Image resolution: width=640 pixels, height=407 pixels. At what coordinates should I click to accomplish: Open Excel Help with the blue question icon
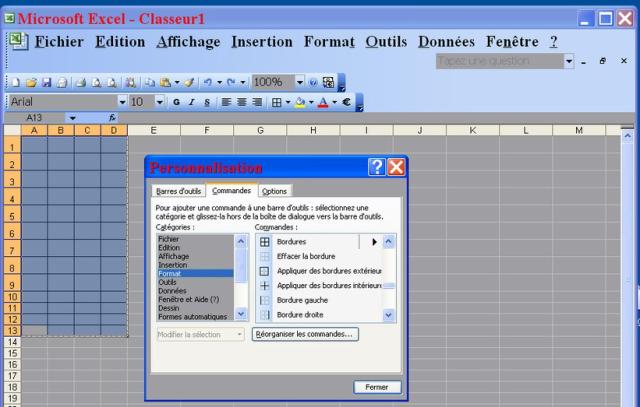pos(313,82)
